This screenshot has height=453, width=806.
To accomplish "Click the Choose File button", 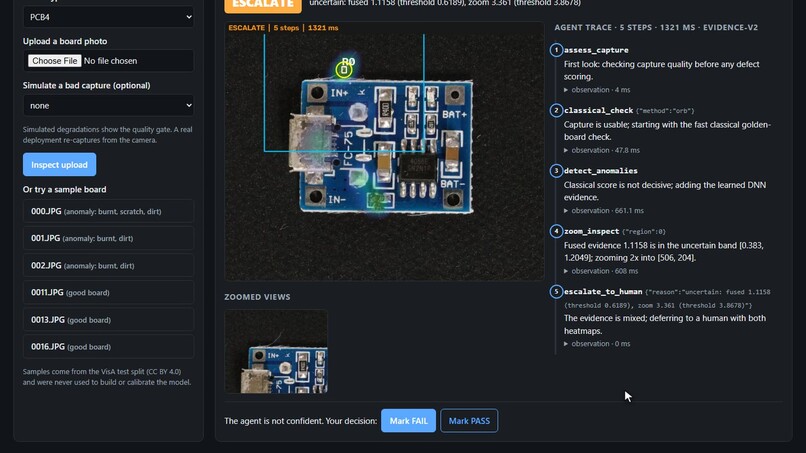I will [54, 61].
